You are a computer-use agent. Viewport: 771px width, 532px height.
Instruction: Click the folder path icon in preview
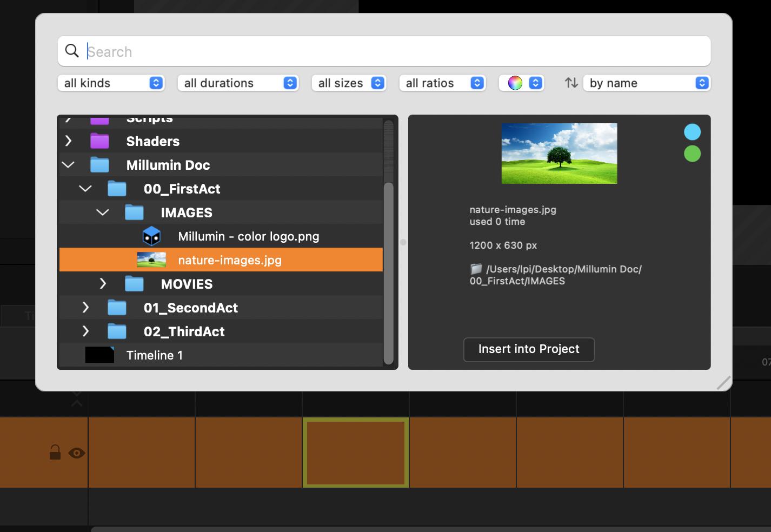pyautogui.click(x=476, y=269)
